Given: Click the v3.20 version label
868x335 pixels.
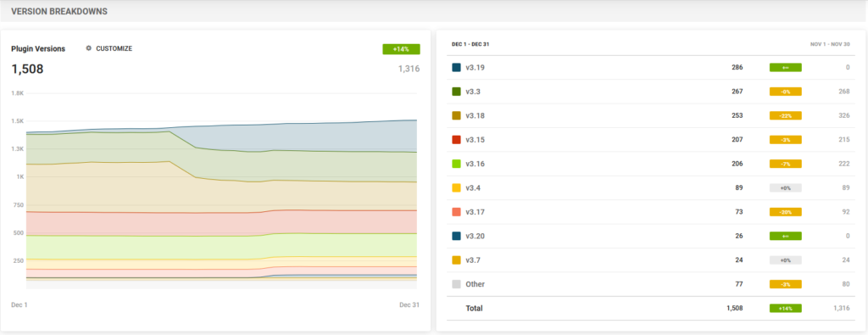Looking at the screenshot, I should 475,236.
